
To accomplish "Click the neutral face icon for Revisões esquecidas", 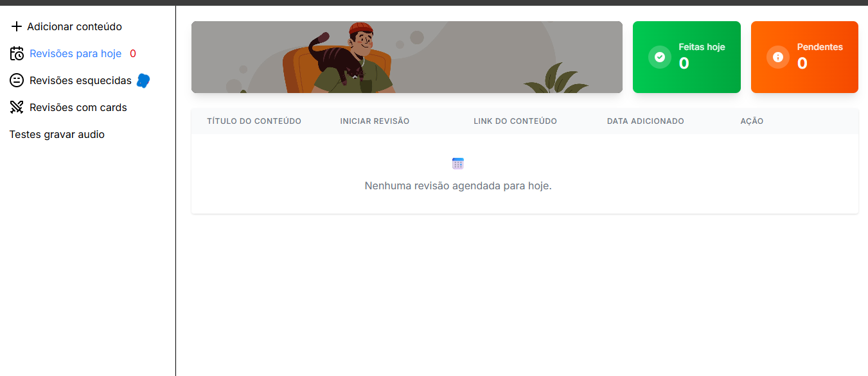I will (17, 80).
